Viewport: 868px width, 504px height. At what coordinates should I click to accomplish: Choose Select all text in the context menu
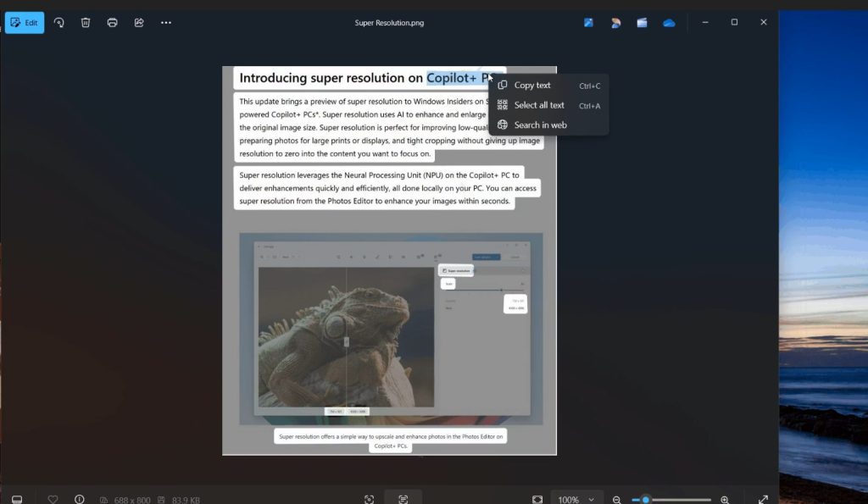548,105
